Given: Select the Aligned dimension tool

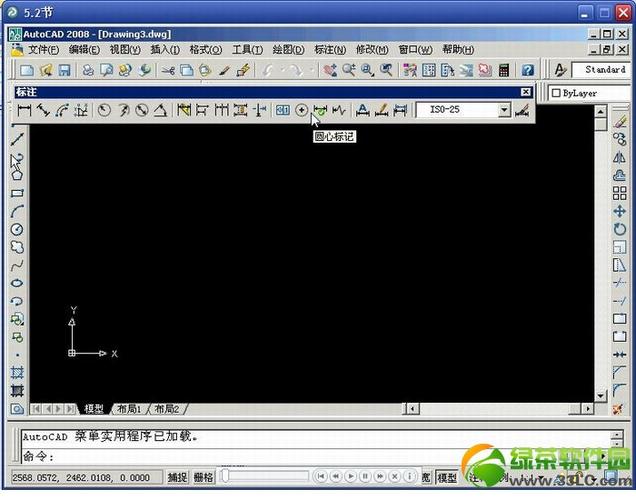Looking at the screenshot, I should click(x=43, y=110).
